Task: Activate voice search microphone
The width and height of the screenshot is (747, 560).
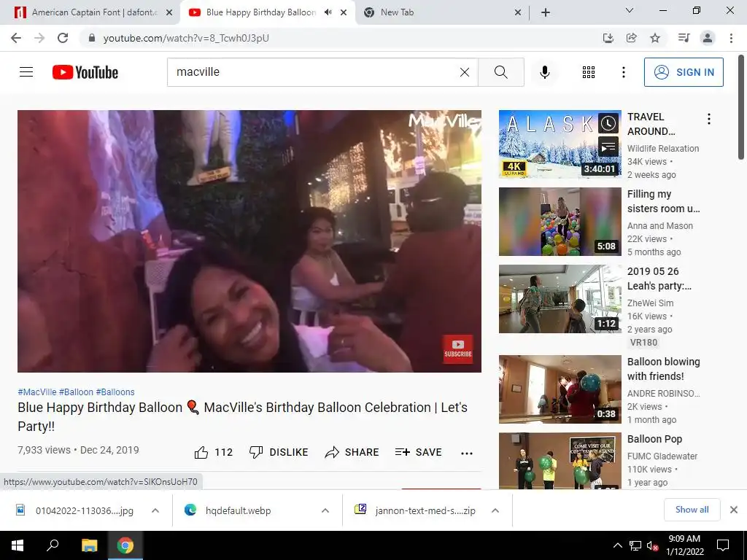Action: 545,72
